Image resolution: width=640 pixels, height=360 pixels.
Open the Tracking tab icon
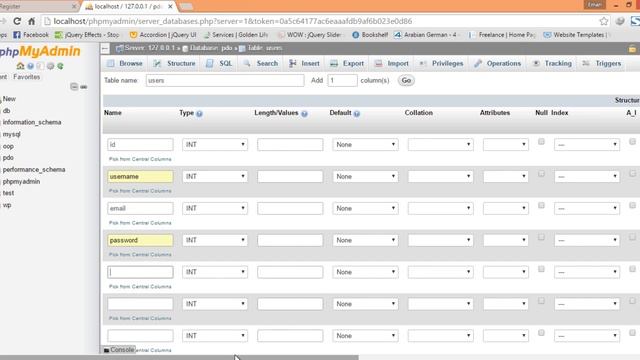point(536,63)
